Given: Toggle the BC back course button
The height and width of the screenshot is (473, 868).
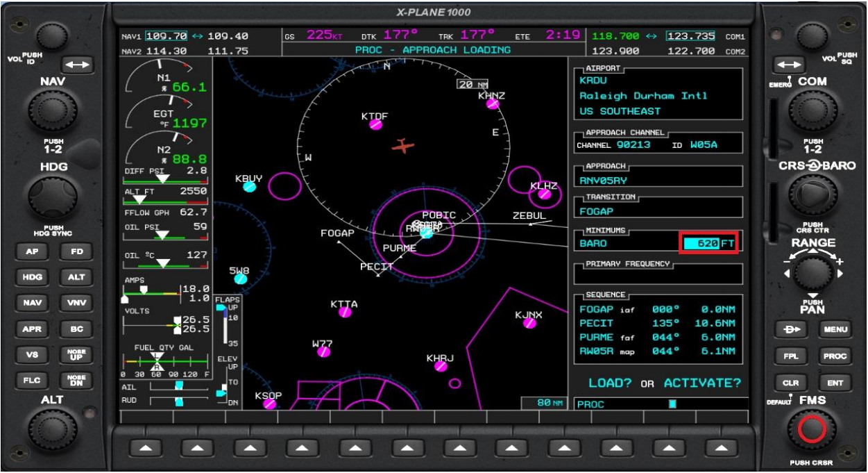Looking at the screenshot, I should pos(76,329).
